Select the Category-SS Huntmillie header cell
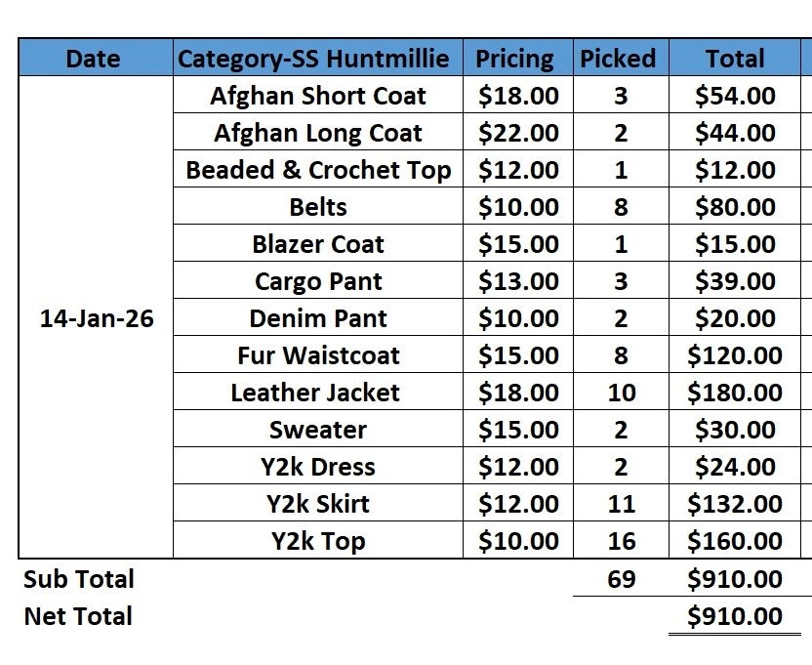The height and width of the screenshot is (665, 812). click(x=318, y=58)
